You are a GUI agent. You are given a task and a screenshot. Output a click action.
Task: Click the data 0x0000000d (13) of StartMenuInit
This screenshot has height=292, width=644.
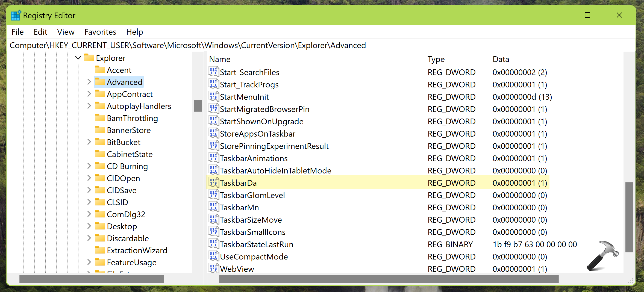point(522,97)
